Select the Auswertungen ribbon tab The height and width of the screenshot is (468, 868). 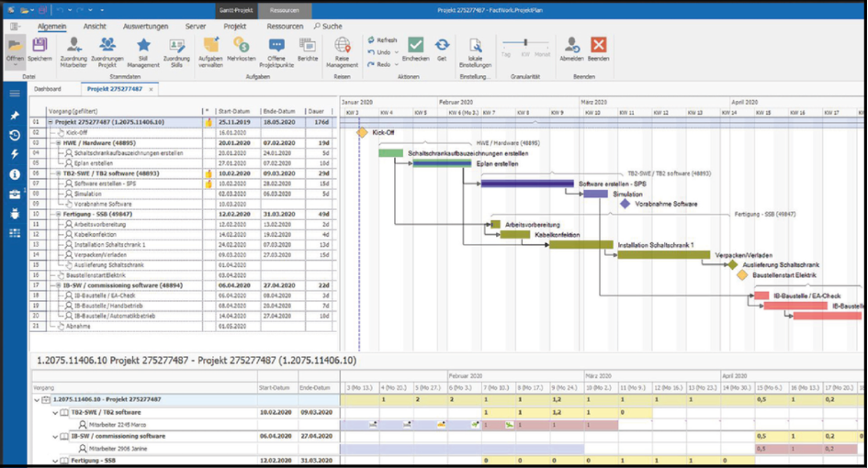(x=146, y=26)
